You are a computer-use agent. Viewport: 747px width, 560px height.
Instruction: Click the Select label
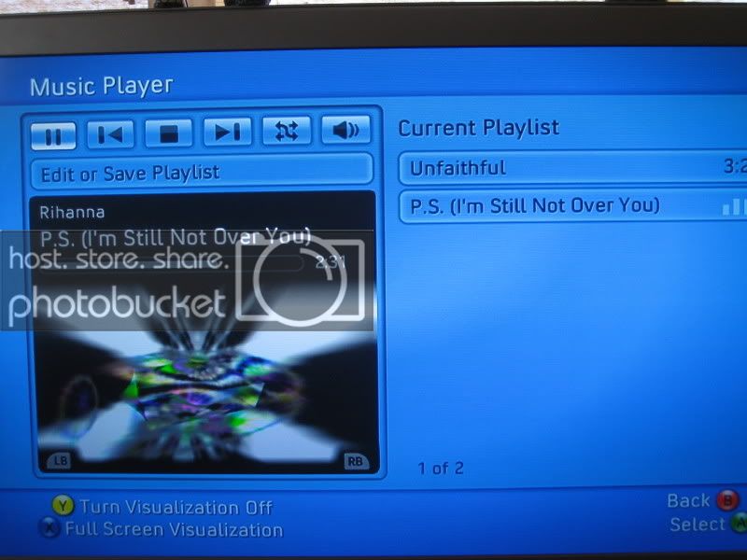coord(697,525)
